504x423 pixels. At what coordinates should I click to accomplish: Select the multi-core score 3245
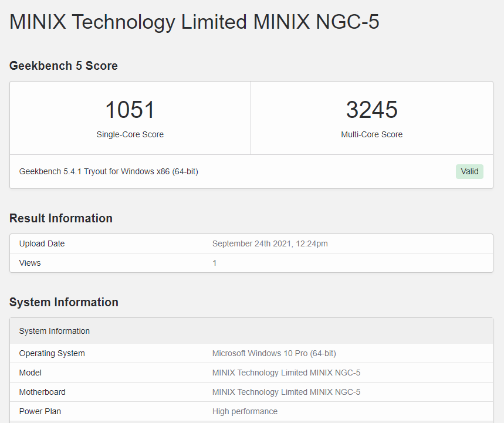coord(372,110)
